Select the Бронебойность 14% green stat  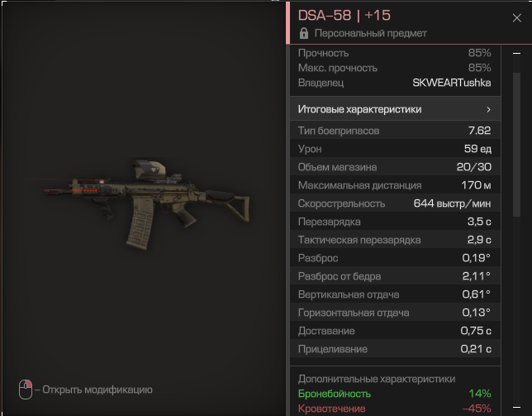click(394, 394)
